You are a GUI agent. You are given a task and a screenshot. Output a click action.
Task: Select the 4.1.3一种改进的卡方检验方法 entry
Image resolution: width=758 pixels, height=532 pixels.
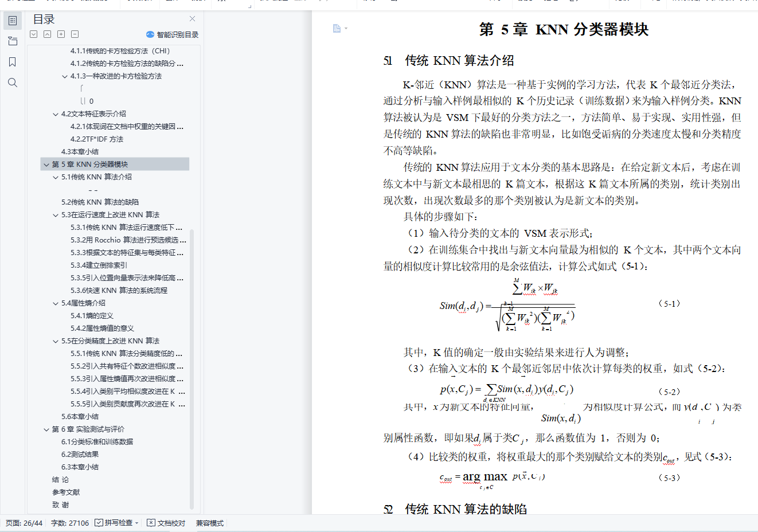tap(116, 76)
